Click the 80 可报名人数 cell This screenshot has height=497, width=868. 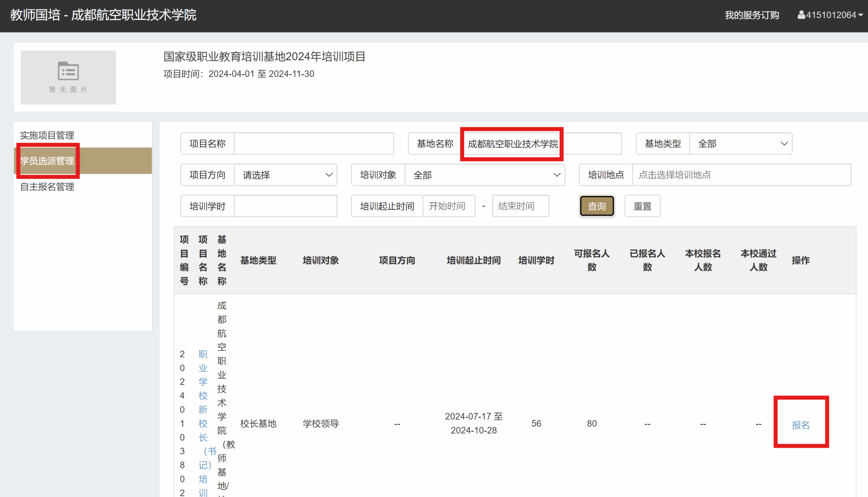592,424
